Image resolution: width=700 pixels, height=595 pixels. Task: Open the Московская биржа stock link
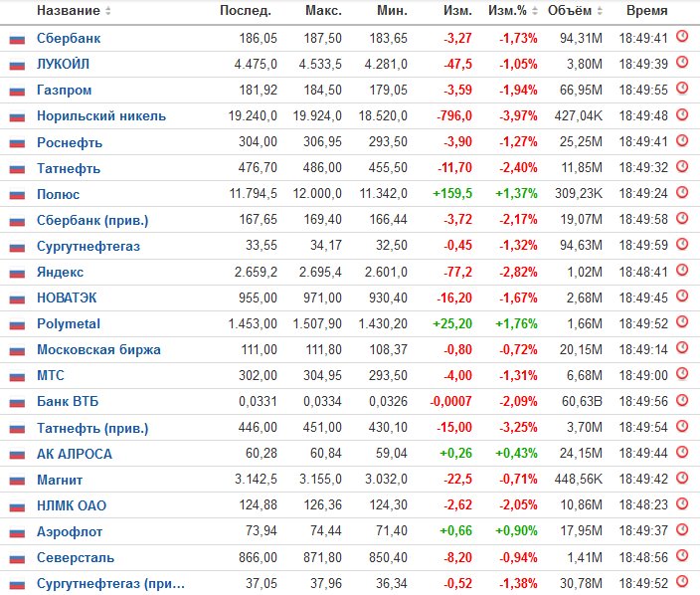98,349
